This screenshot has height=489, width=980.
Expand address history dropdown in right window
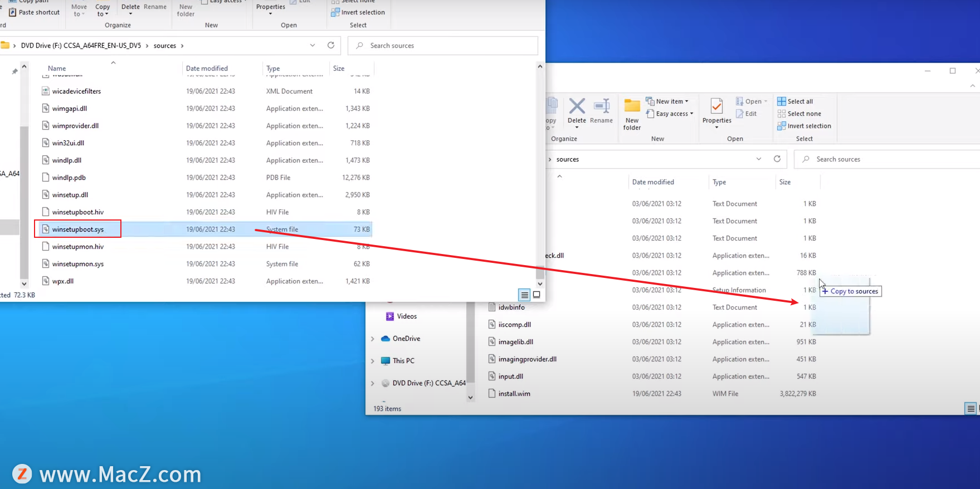coord(758,159)
